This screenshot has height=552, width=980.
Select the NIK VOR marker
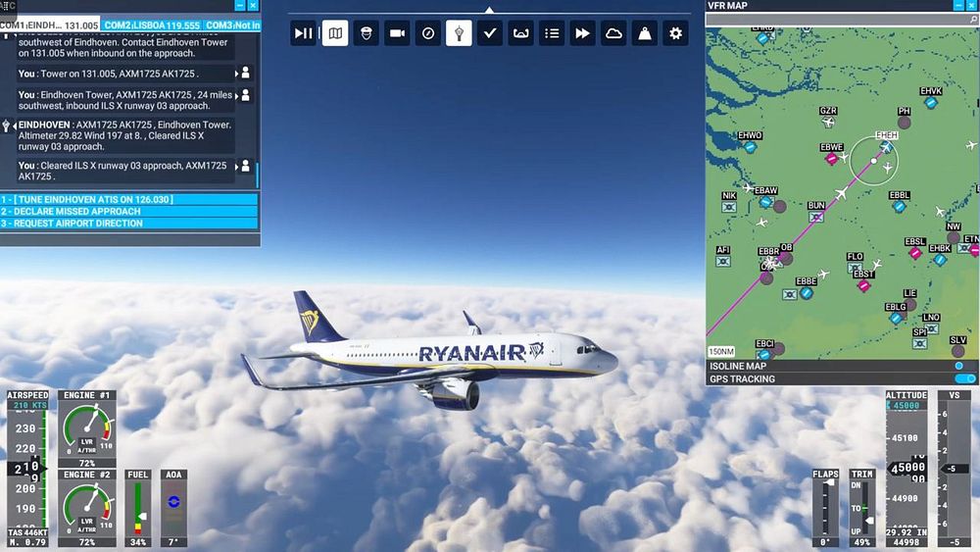pos(729,207)
